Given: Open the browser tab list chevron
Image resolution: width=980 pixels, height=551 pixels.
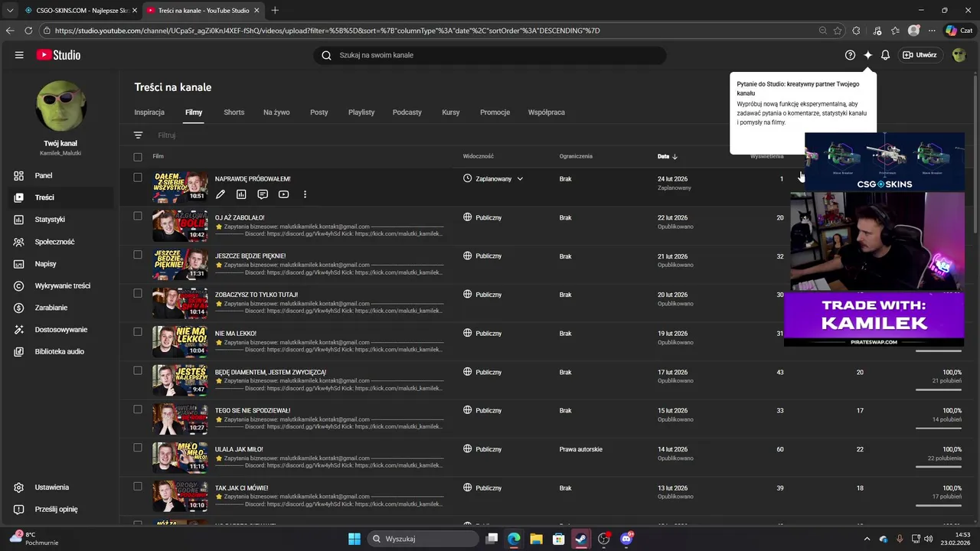Looking at the screenshot, I should click(10, 10).
